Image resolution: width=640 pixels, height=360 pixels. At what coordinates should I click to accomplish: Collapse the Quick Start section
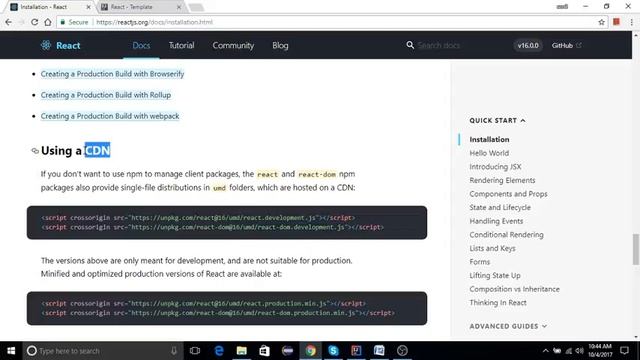point(497,120)
